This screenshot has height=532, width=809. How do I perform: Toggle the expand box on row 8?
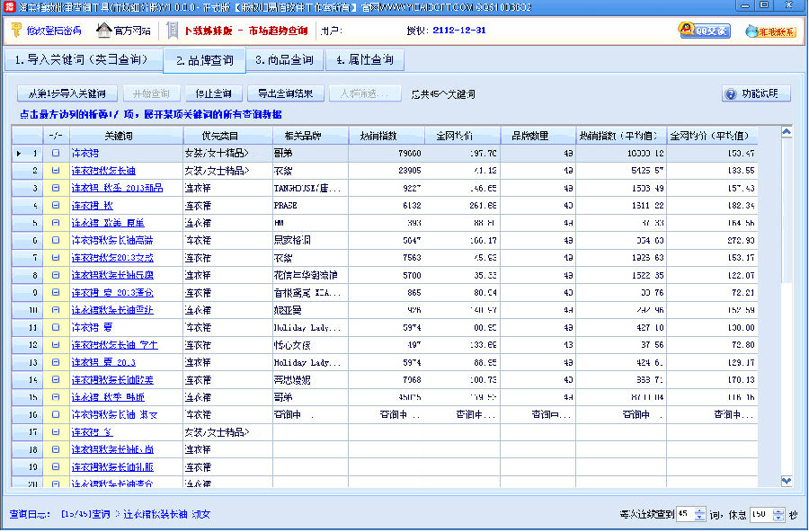point(56,275)
